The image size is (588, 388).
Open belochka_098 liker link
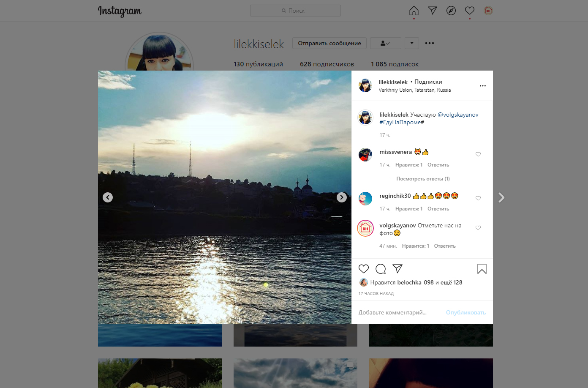click(x=416, y=282)
